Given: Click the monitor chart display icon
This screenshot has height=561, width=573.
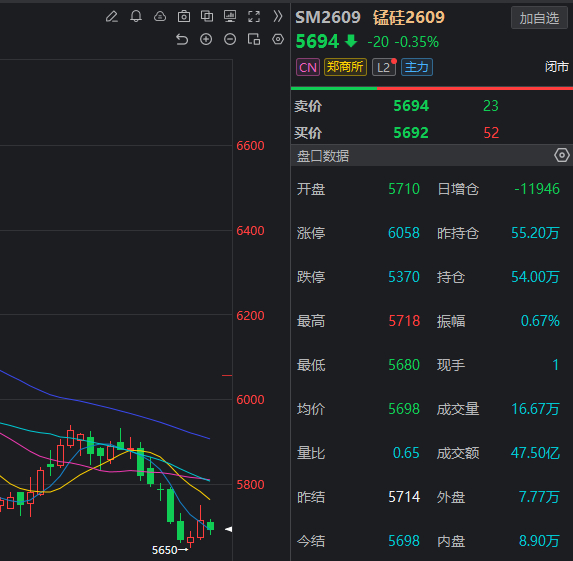Looking at the screenshot, I should coord(230,16).
